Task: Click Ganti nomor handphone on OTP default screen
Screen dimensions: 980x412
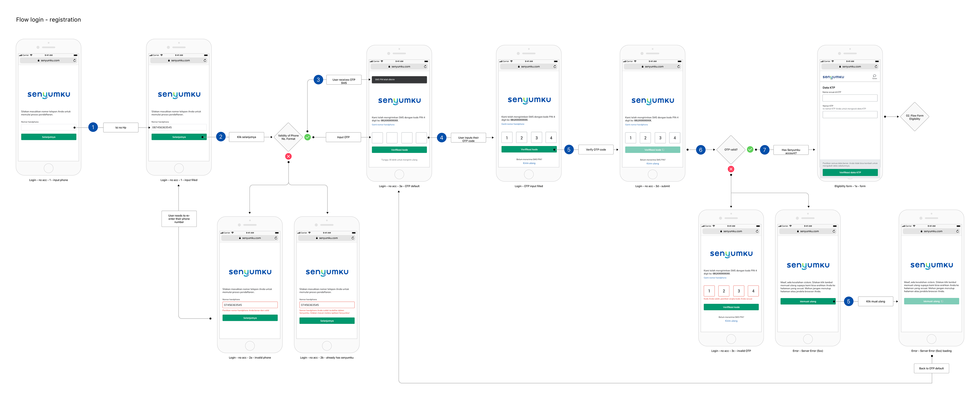Action: click(x=383, y=124)
